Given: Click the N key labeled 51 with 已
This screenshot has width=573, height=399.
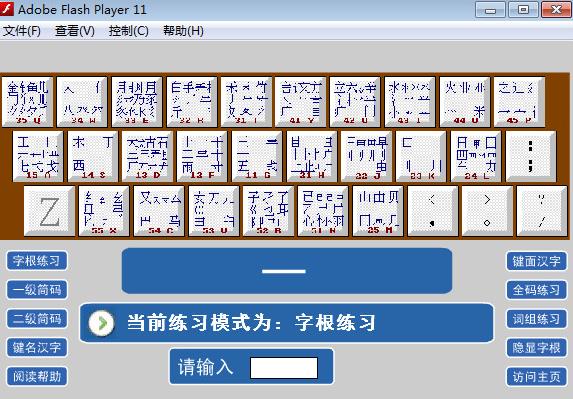Looking at the screenshot, I should pyautogui.click(x=323, y=211).
